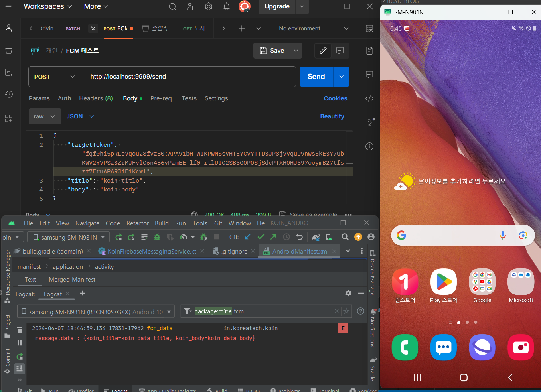Open the request info icon in Postman
The height and width of the screenshot is (392, 541).
point(369,146)
